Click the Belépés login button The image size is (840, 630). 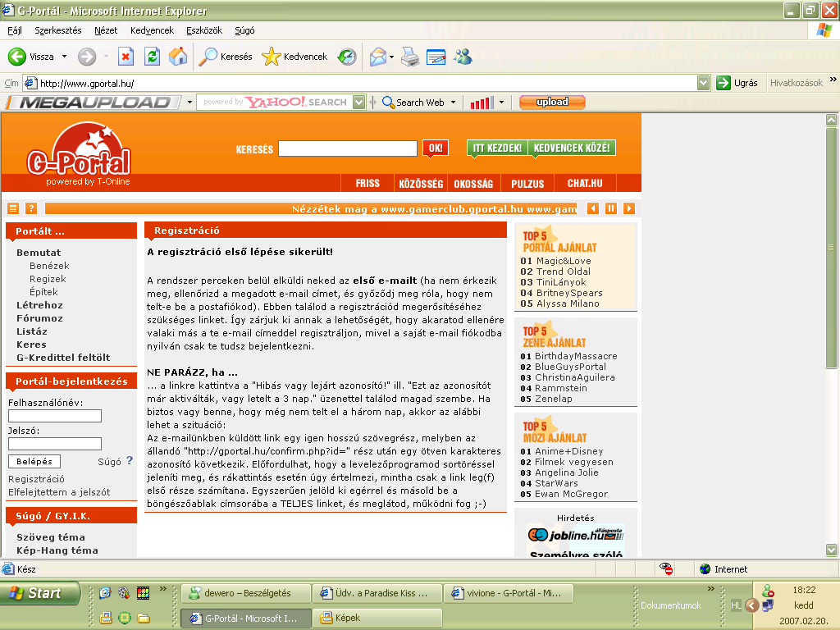(34, 461)
